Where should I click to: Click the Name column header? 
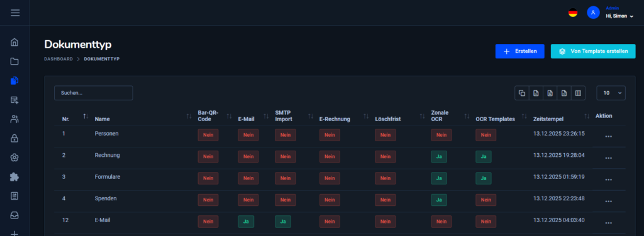pyautogui.click(x=103, y=119)
